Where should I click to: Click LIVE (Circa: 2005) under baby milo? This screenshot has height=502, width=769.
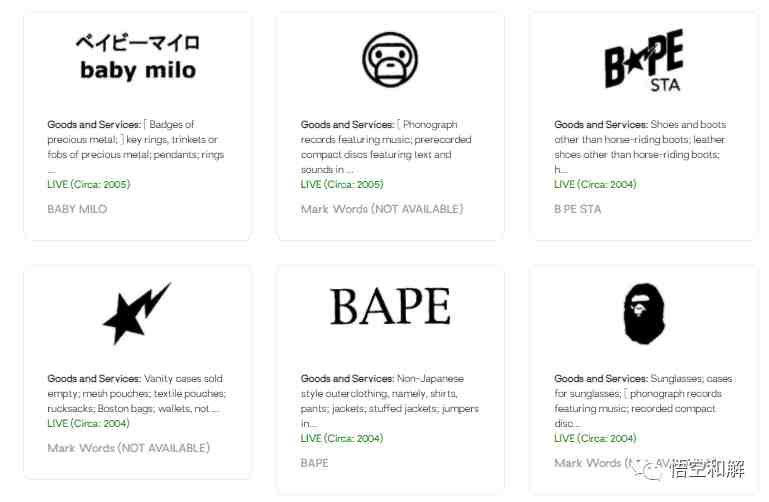tap(89, 184)
